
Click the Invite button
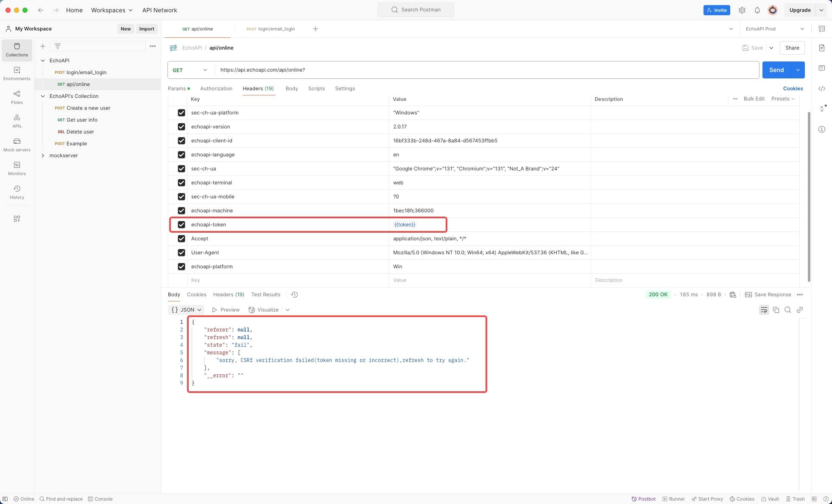click(x=717, y=10)
